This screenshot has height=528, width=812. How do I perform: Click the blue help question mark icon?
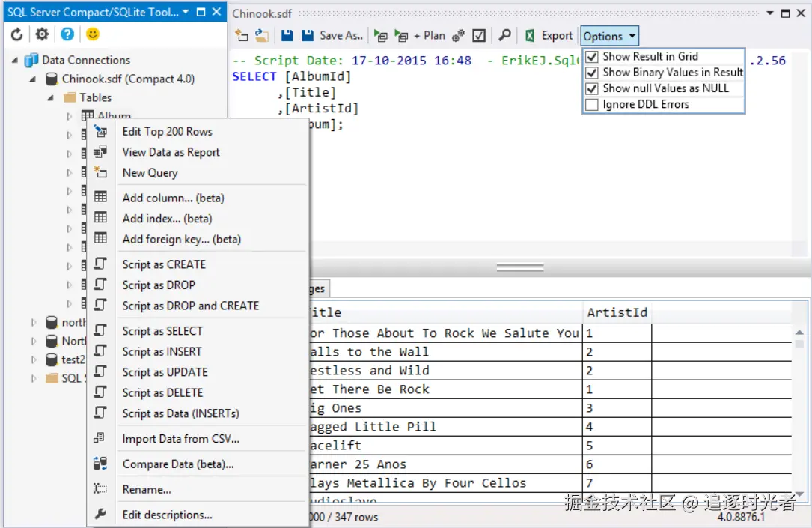pos(67,34)
